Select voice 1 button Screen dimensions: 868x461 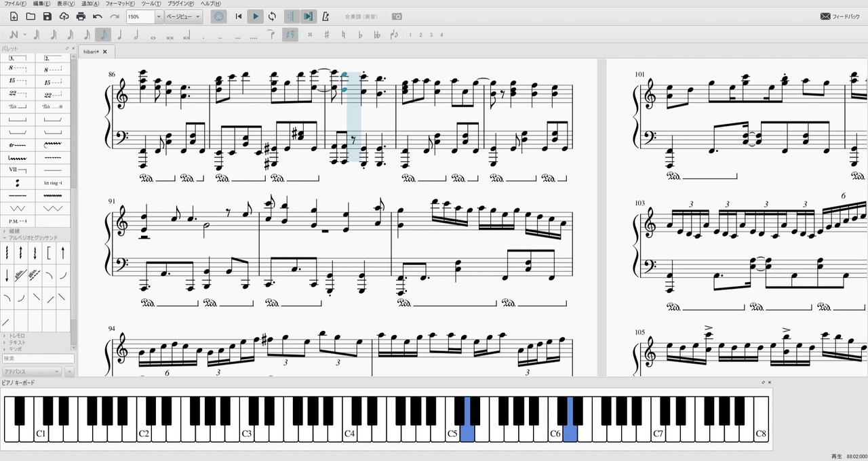410,35
